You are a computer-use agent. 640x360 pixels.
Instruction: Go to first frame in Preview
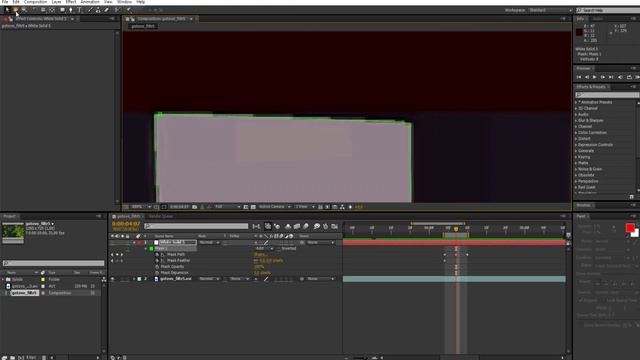pyautogui.click(x=579, y=77)
